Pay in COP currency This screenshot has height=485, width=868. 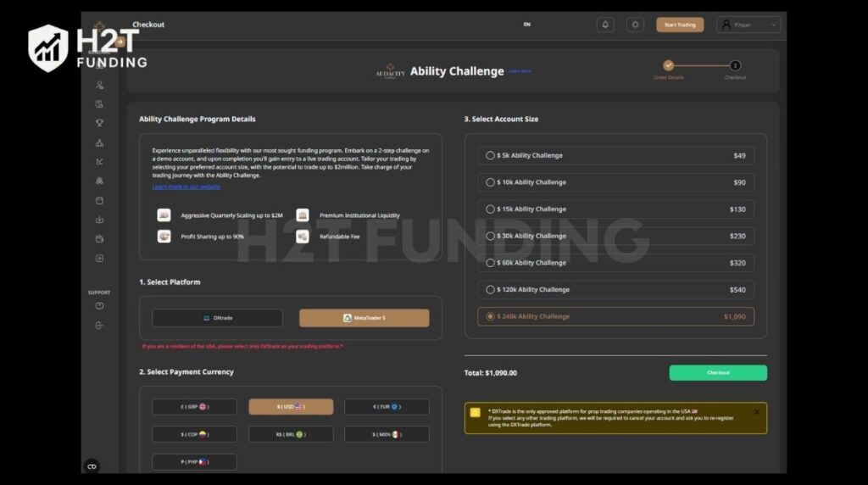(x=194, y=434)
